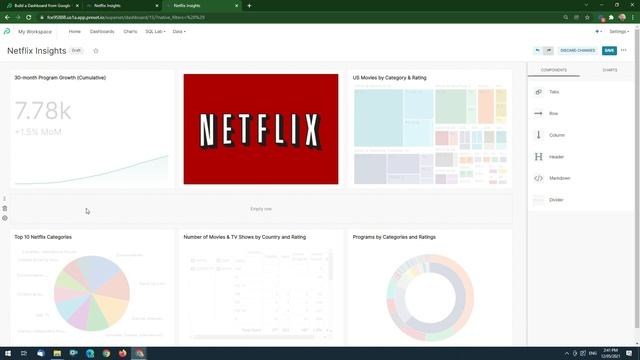Open the Chrome extensions puzzle icon

pyautogui.click(x=611, y=18)
